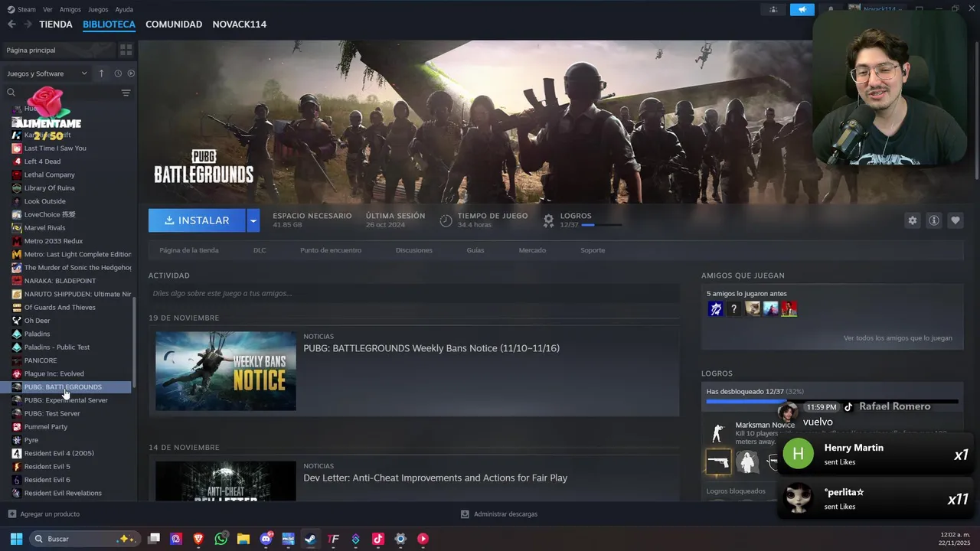
Task: Click the library search magnifier
Action: pyautogui.click(x=11, y=93)
